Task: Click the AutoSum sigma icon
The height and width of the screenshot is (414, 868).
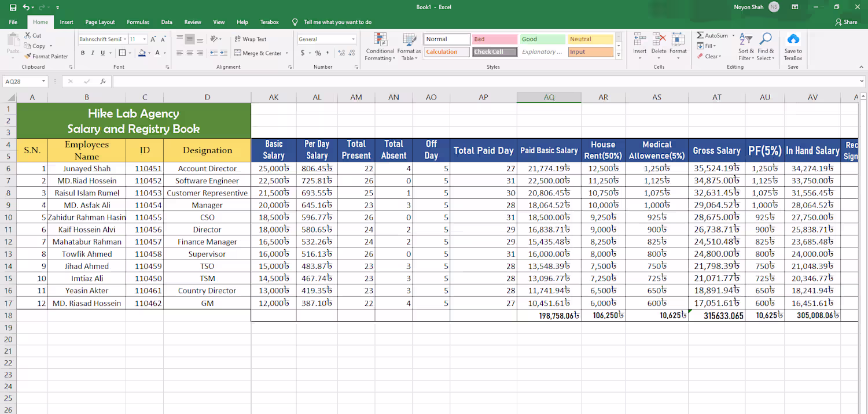Action: point(700,35)
